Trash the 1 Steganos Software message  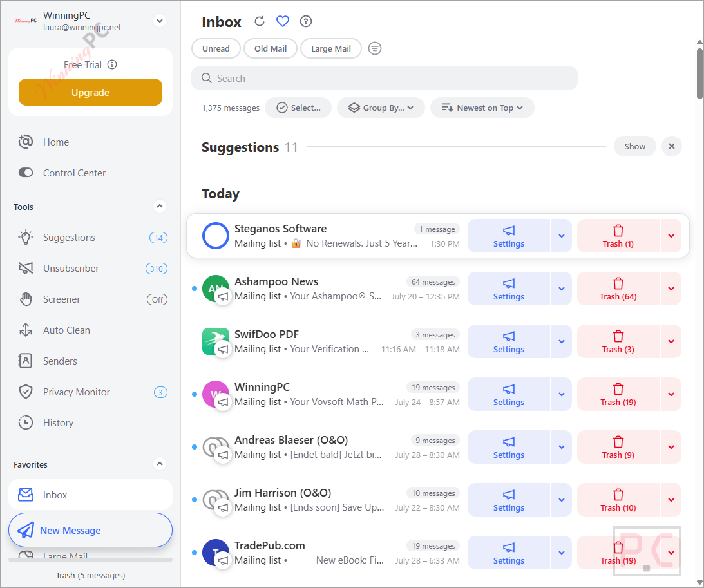(x=618, y=236)
